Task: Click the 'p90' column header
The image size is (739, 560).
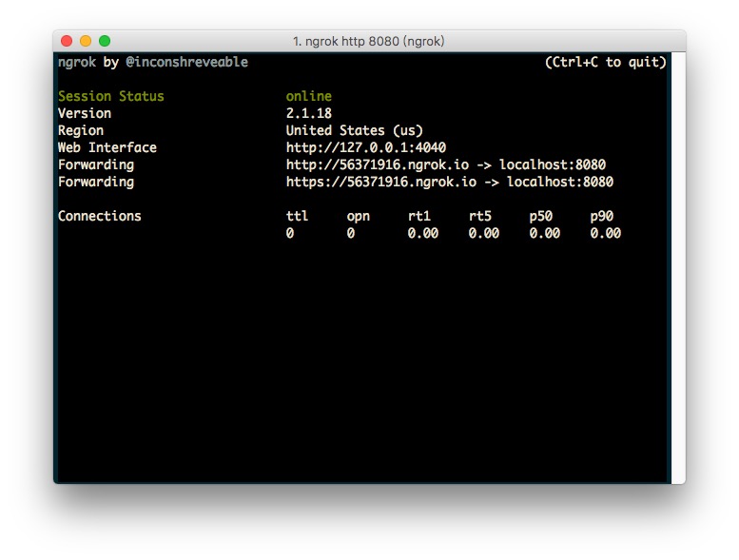Action: pyautogui.click(x=601, y=216)
